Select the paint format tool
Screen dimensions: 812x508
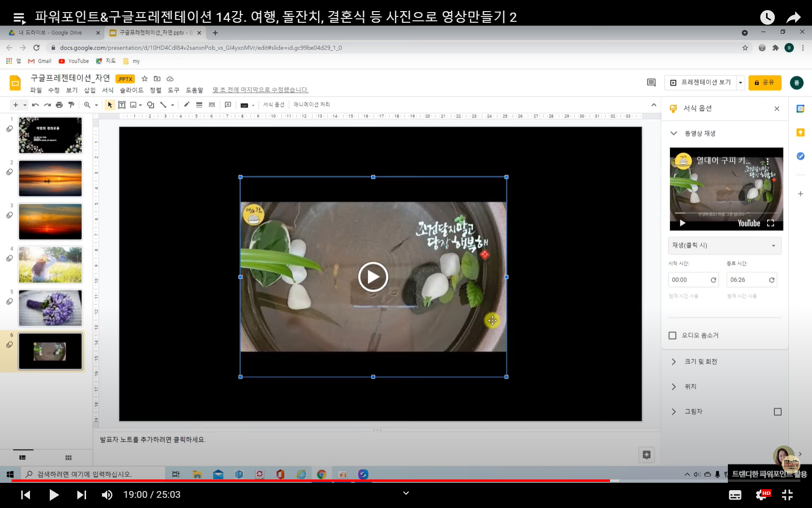(71, 105)
